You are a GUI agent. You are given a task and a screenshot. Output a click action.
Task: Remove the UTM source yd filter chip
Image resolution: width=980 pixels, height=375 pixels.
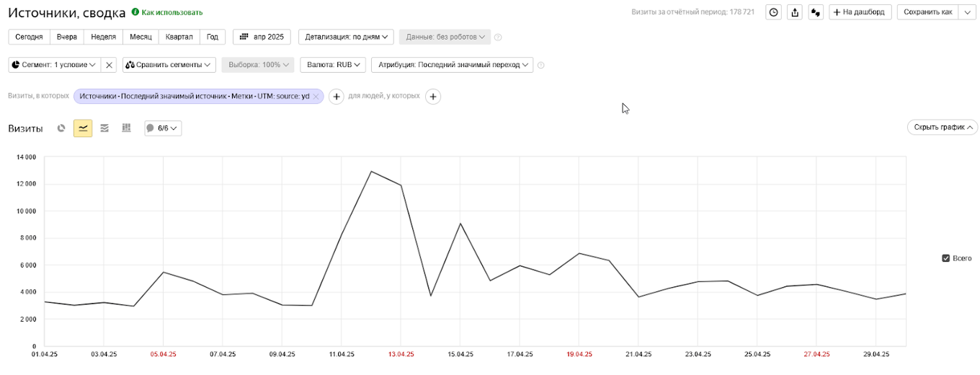316,97
